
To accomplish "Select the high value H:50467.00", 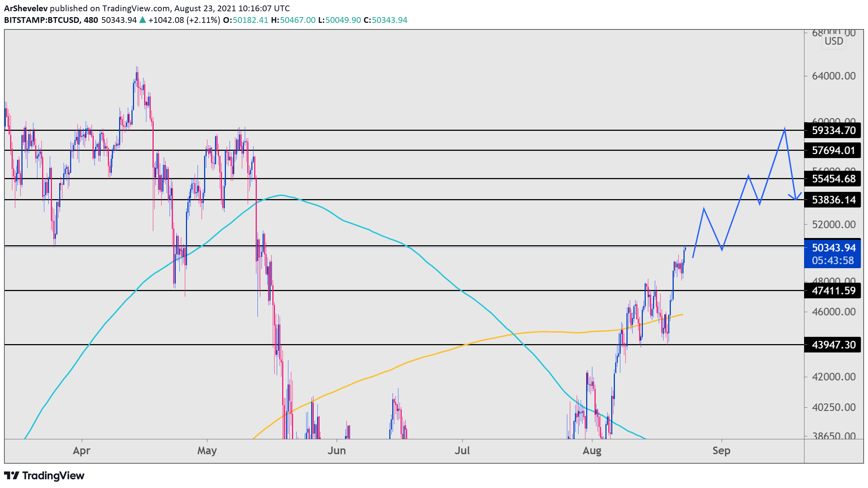I will click(293, 20).
